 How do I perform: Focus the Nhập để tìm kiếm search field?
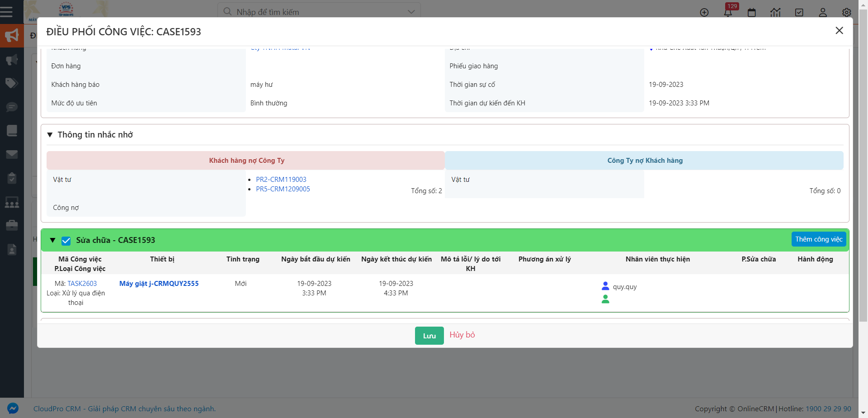(x=319, y=12)
